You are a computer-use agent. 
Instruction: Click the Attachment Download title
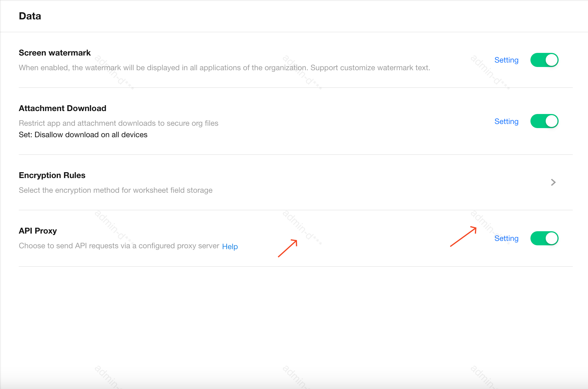(63, 108)
